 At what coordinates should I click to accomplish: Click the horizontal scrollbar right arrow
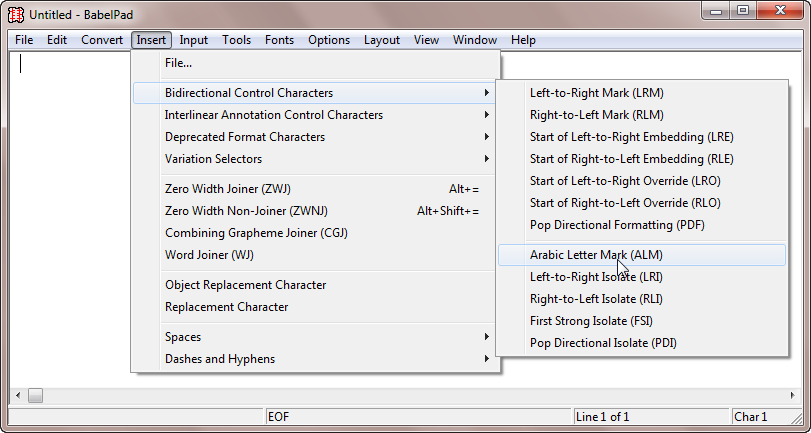793,396
